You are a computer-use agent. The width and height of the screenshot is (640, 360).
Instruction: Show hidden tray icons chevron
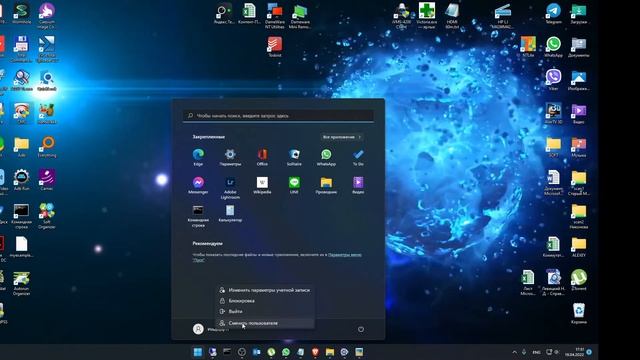[x=514, y=352]
